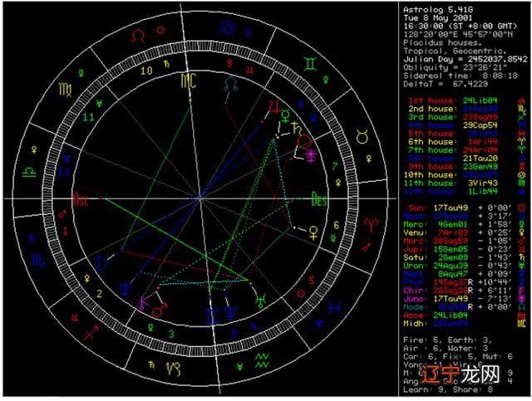Select the 'Asce: 24Lib04' row value
The height and width of the screenshot is (401, 532).
click(451, 315)
